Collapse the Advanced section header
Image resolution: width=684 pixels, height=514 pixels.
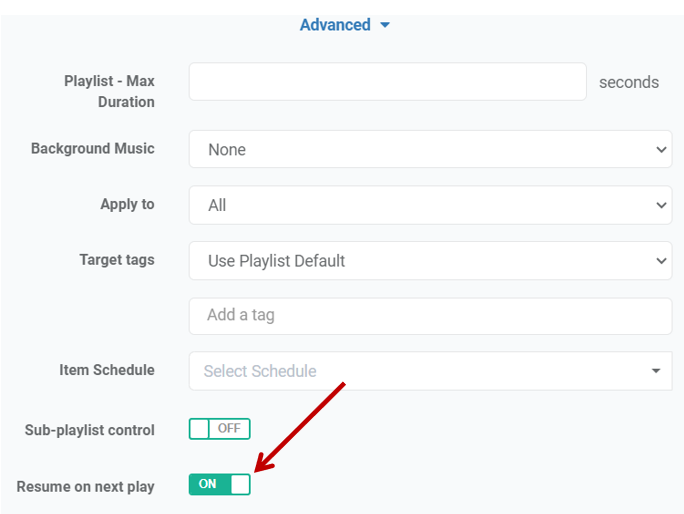335,25
